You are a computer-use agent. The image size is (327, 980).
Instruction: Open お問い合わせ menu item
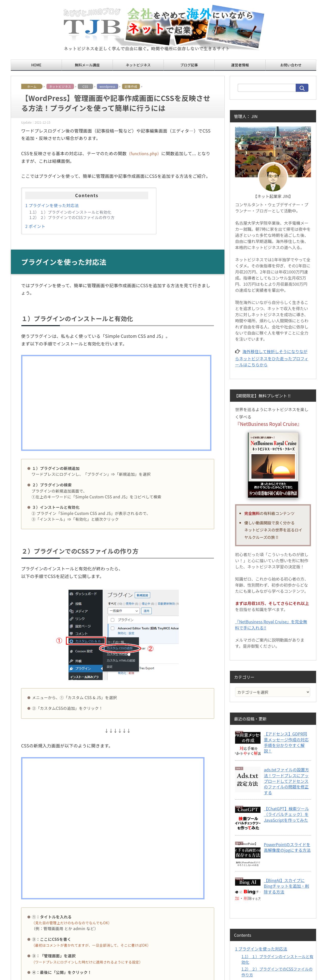coord(291,65)
